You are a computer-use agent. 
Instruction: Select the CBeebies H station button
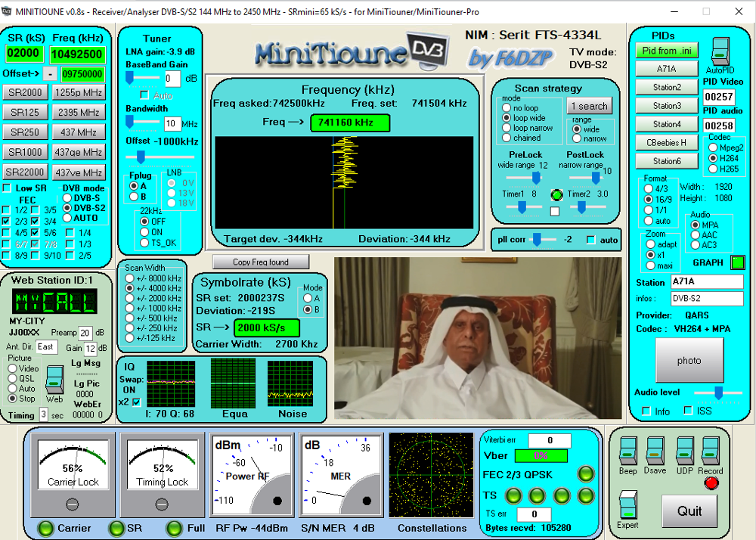[667, 143]
